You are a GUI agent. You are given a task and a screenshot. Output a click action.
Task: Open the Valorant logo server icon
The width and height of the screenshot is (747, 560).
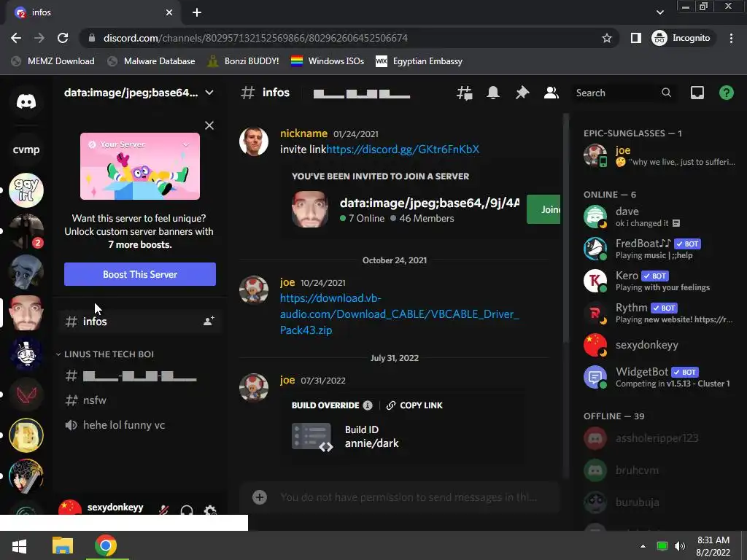click(x=26, y=394)
